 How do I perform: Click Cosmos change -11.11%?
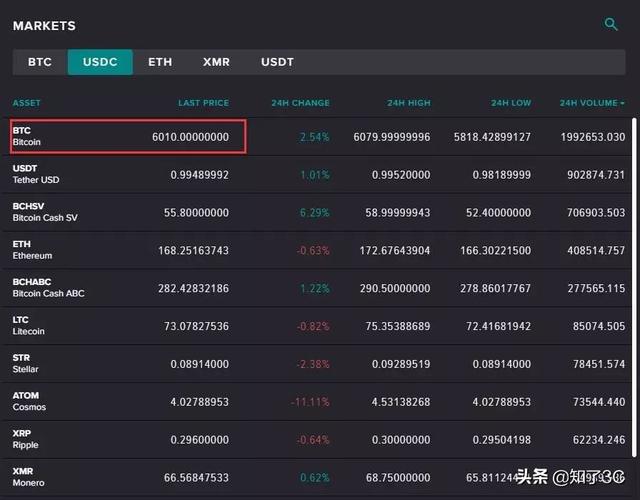(310, 402)
